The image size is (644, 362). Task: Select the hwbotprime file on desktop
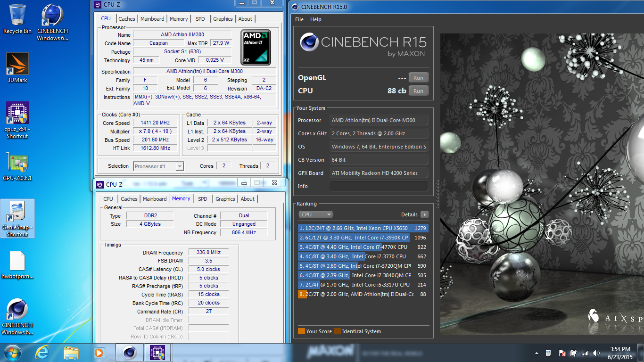[17, 265]
